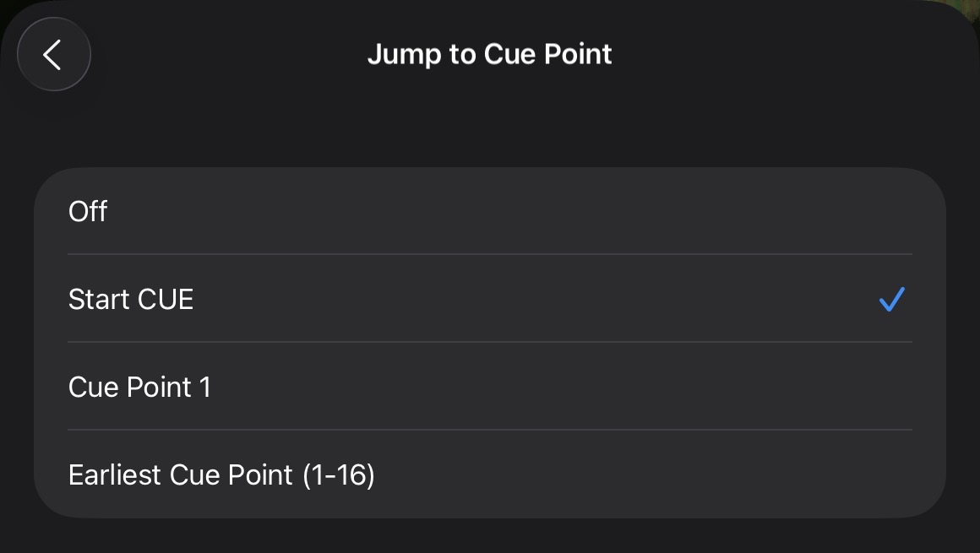This screenshot has height=553, width=980.
Task: Choose Start CUE as jump point
Action: pyautogui.click(x=490, y=299)
